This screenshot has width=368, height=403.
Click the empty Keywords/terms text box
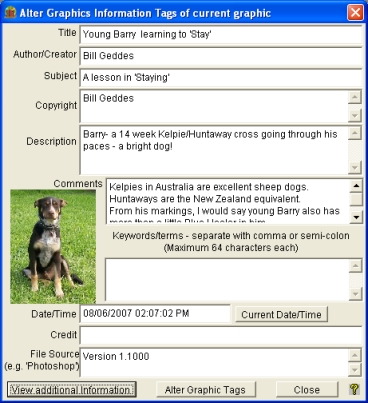pos(227,279)
